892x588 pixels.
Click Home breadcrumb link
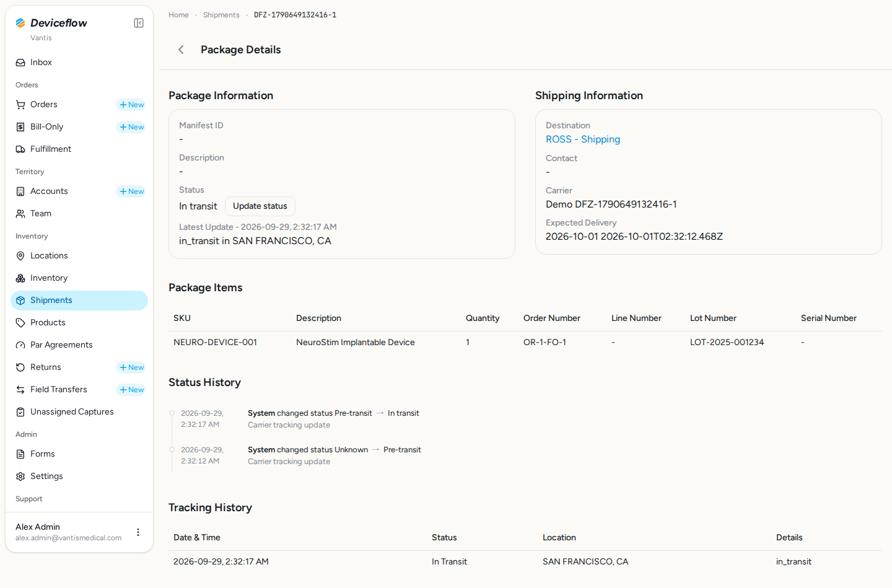click(178, 15)
